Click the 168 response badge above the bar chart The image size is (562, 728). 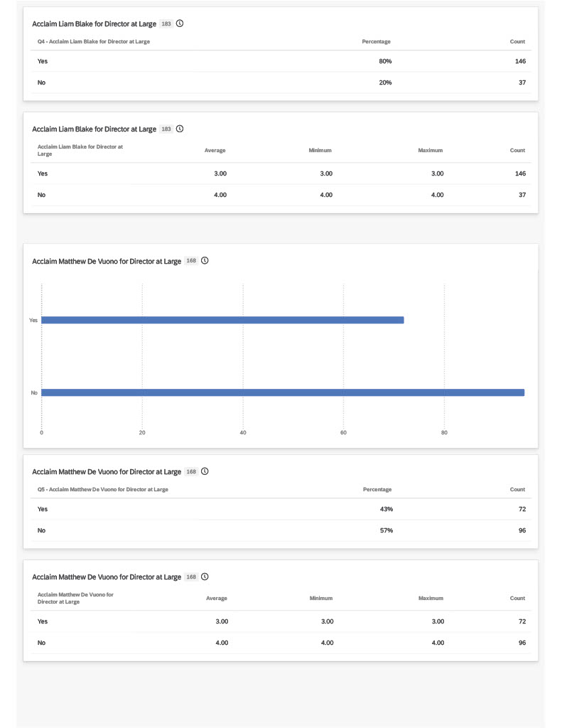pyautogui.click(x=191, y=261)
